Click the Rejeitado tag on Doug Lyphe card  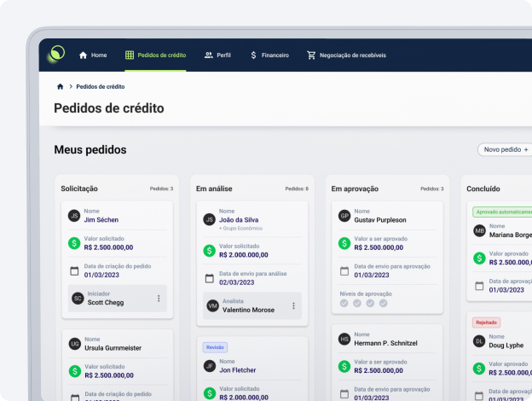click(x=486, y=323)
